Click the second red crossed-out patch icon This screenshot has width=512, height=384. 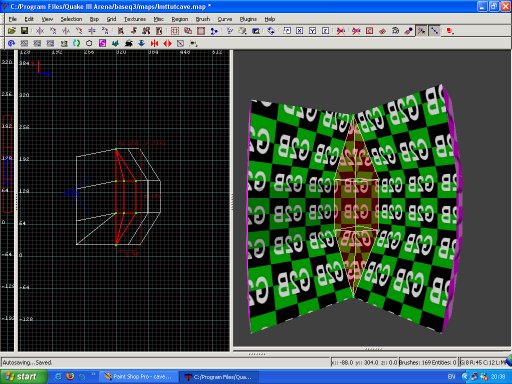pyautogui.click(x=356, y=31)
